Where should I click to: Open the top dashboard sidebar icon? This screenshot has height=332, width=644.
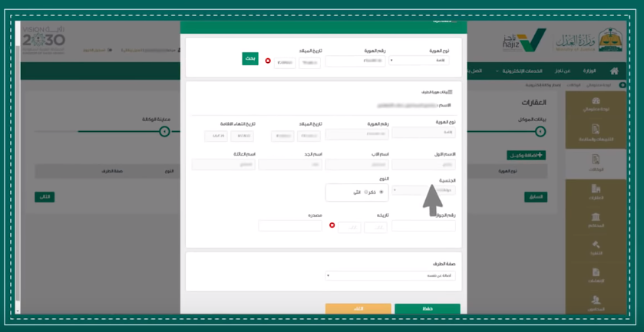pos(596,104)
